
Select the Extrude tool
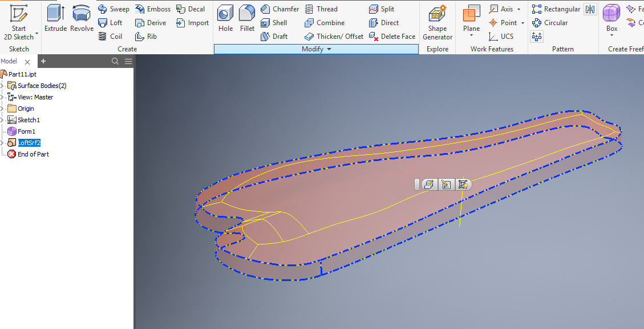pyautogui.click(x=55, y=17)
